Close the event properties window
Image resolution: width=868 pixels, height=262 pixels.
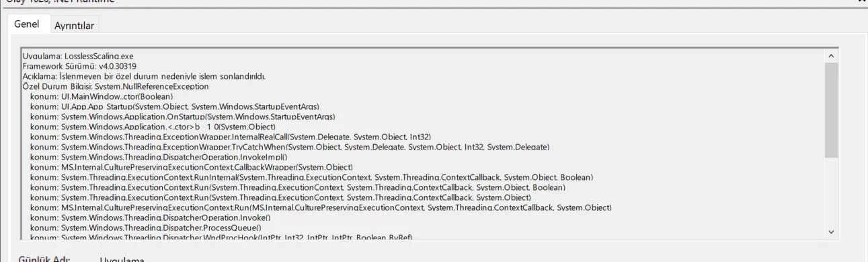[862, 1]
